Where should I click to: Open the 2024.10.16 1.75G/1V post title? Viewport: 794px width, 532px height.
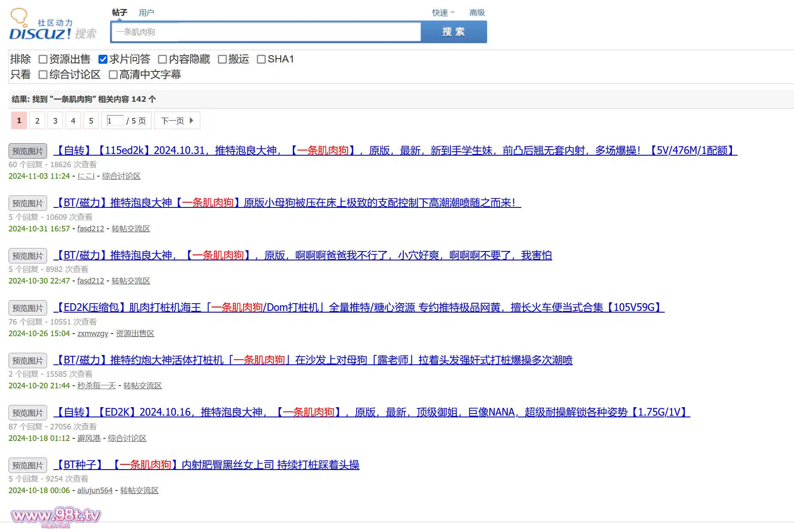372,412
